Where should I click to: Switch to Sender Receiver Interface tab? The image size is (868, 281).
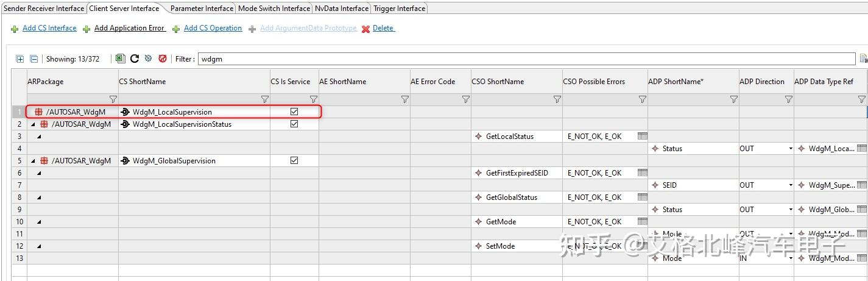coord(44,9)
